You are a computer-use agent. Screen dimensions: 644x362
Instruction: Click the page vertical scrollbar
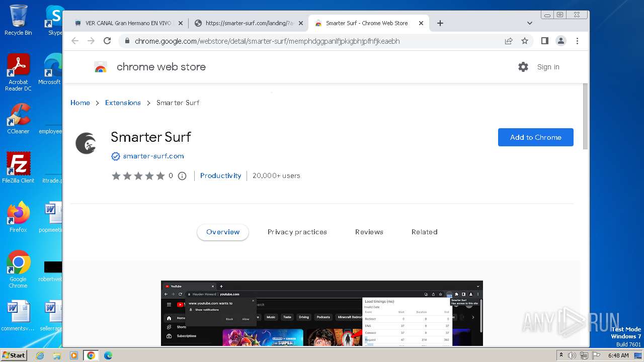click(585, 117)
